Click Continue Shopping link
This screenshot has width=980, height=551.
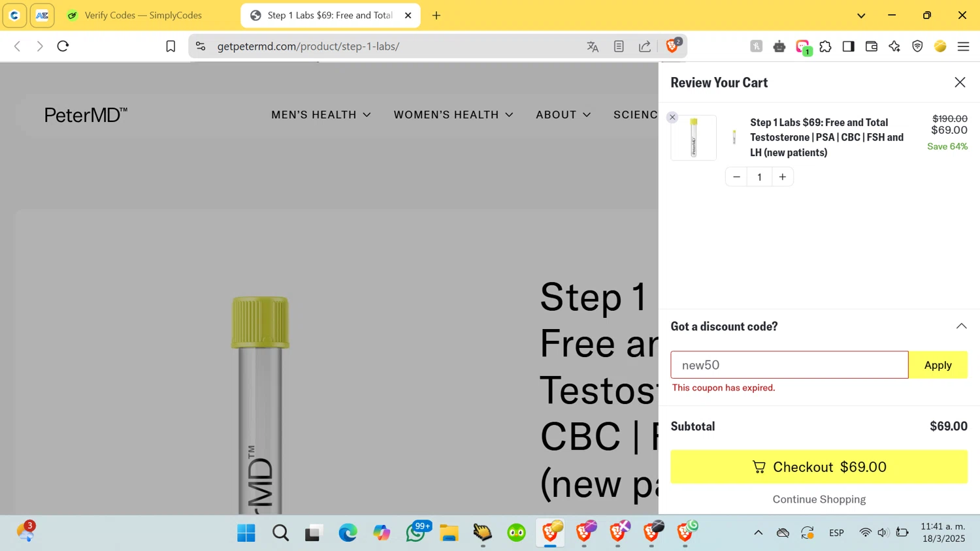819,499
